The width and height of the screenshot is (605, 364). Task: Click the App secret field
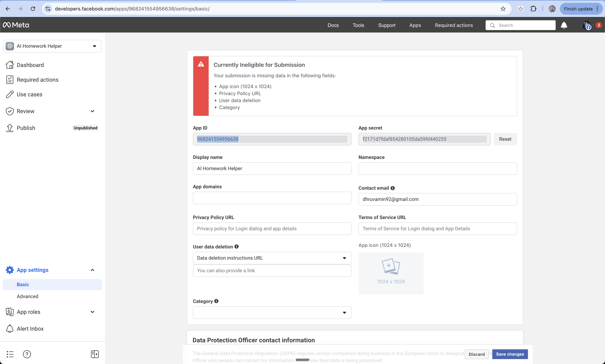425,139
